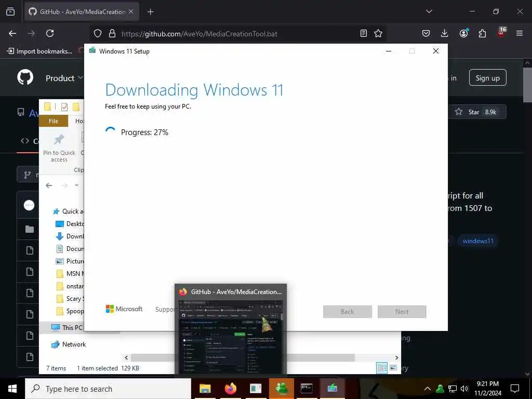This screenshot has width=532, height=399.
Task: Click the Microsoft logo in Setup
Action: (124, 309)
